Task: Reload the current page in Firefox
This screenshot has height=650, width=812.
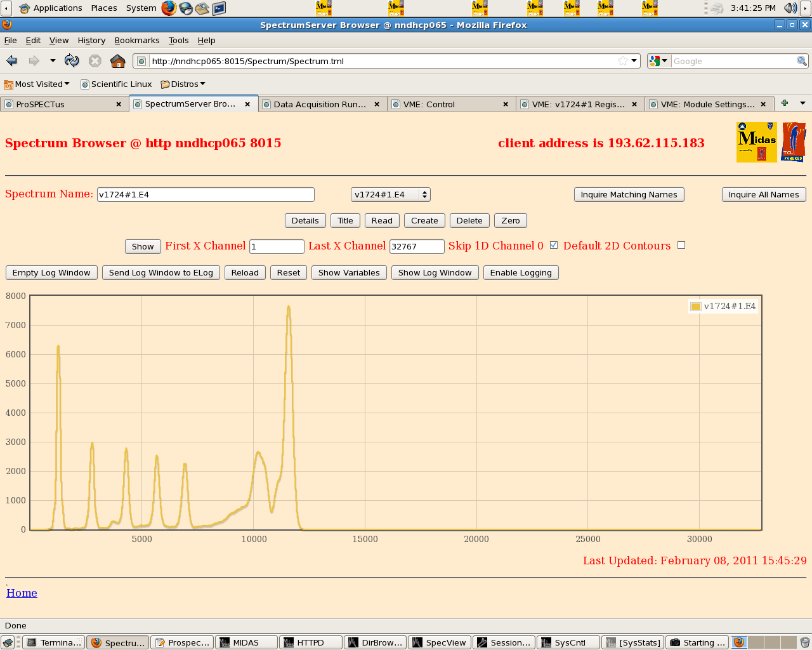Action: pyautogui.click(x=72, y=61)
